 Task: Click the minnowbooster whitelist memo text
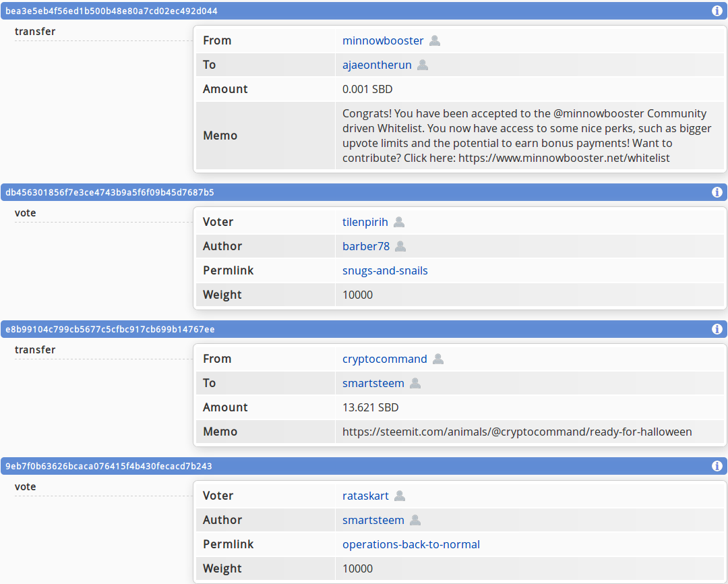(x=526, y=136)
